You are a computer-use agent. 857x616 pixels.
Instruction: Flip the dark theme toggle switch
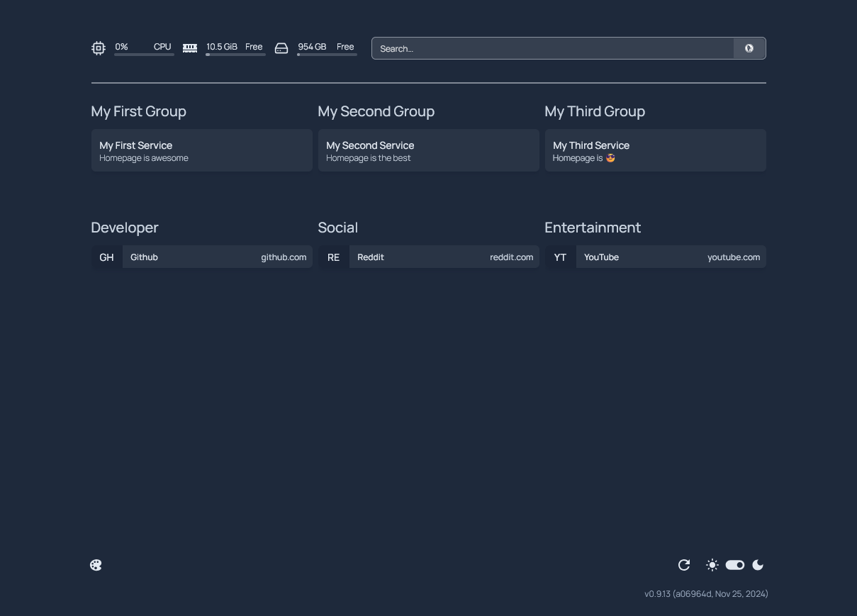pyautogui.click(x=734, y=565)
